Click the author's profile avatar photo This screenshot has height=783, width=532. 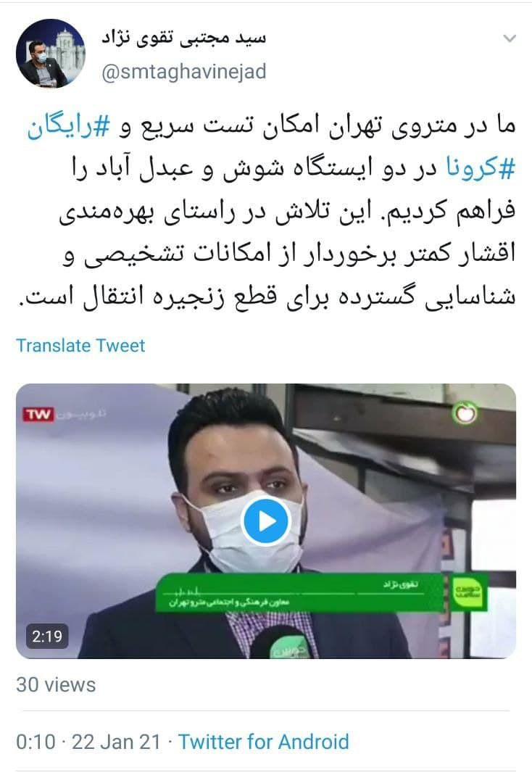tap(51, 54)
